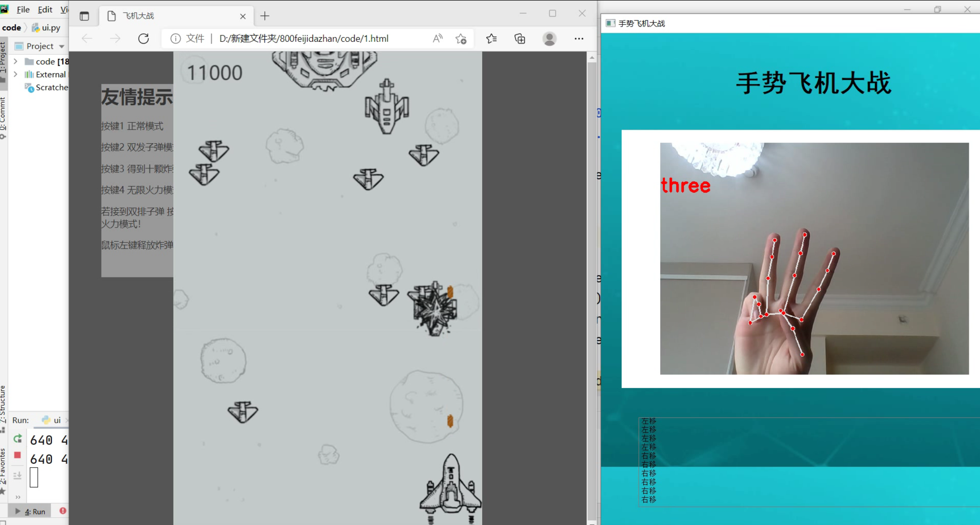This screenshot has width=980, height=525.
Task: Open a new browser tab
Action: click(x=265, y=16)
